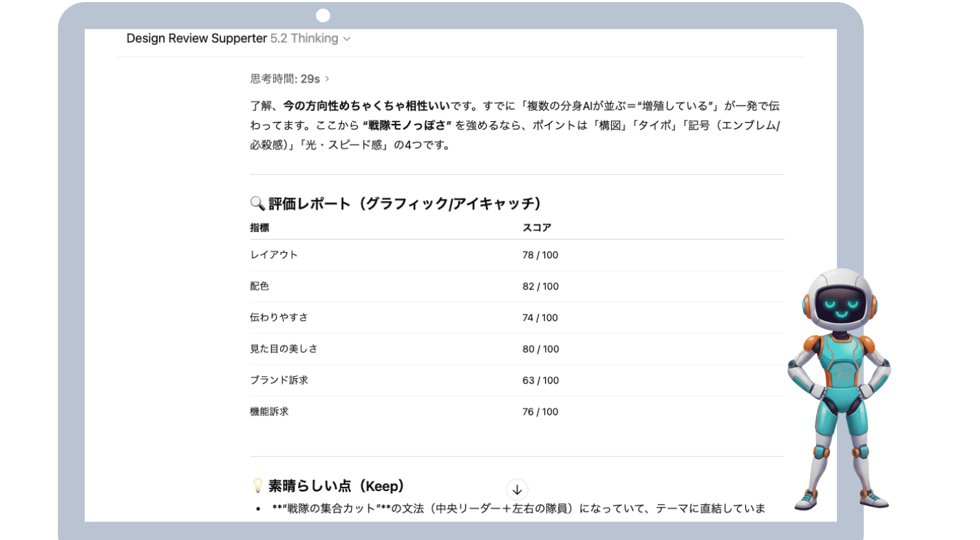The width and height of the screenshot is (980, 540).
Task: Click the bold 戦隊モノっぽさ text in the intro
Action: coord(407,125)
